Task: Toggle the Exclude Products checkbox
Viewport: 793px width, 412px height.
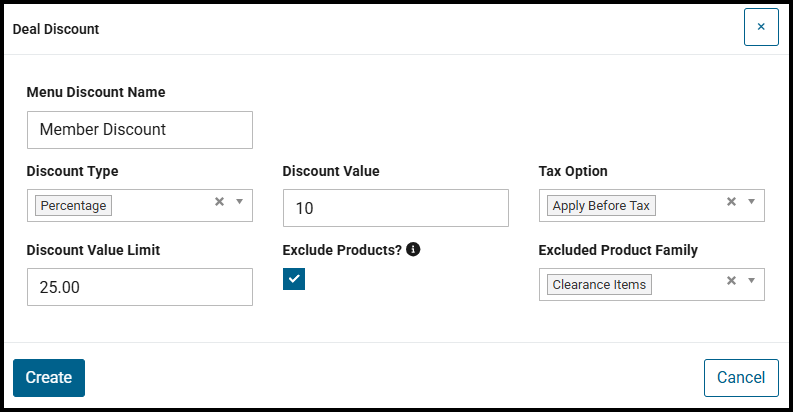Action: (294, 279)
